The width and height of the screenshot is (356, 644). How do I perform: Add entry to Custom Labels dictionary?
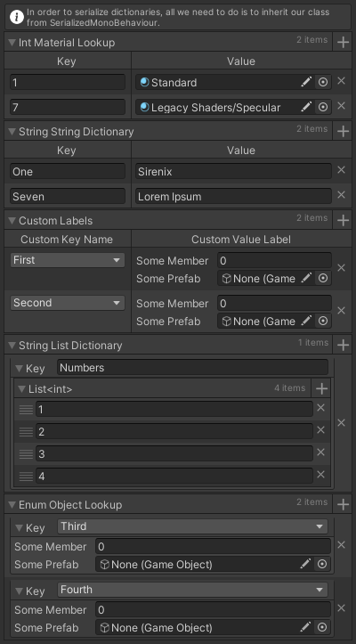coord(343,221)
